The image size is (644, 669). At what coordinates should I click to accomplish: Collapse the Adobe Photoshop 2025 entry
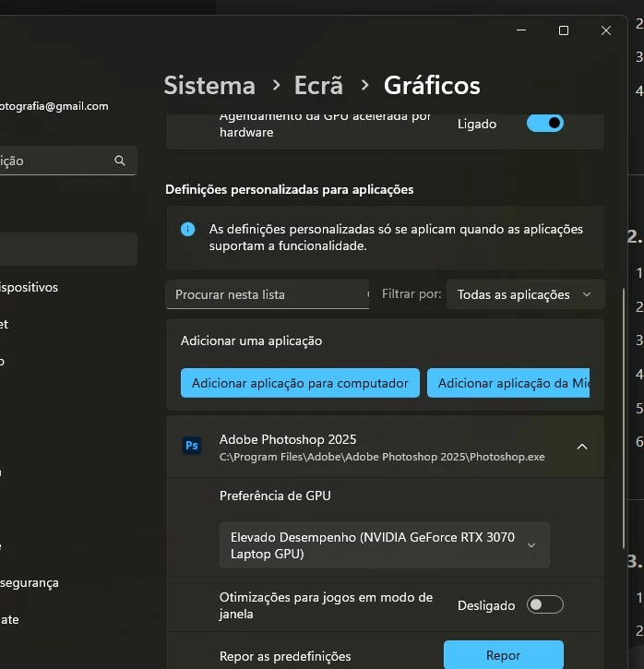tap(582, 447)
